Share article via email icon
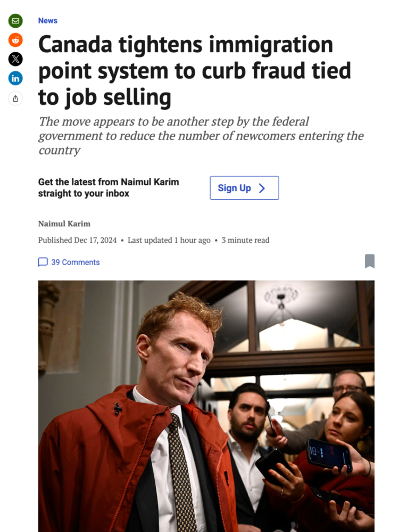This screenshot has height=532, width=399. [15, 21]
